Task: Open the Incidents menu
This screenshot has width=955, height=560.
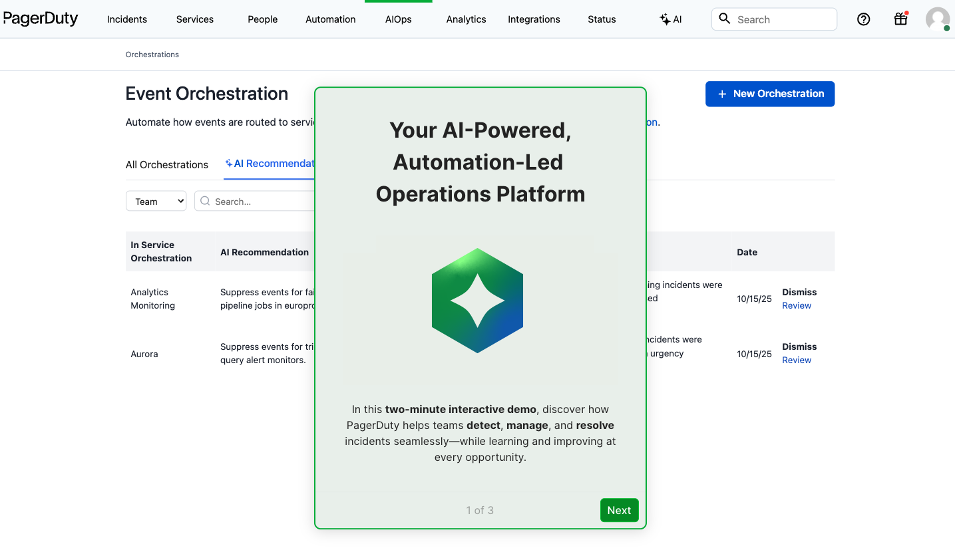Action: 127,19
